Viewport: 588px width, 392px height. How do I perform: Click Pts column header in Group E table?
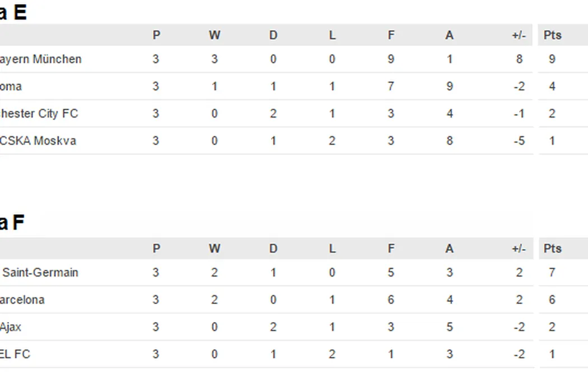pos(552,35)
